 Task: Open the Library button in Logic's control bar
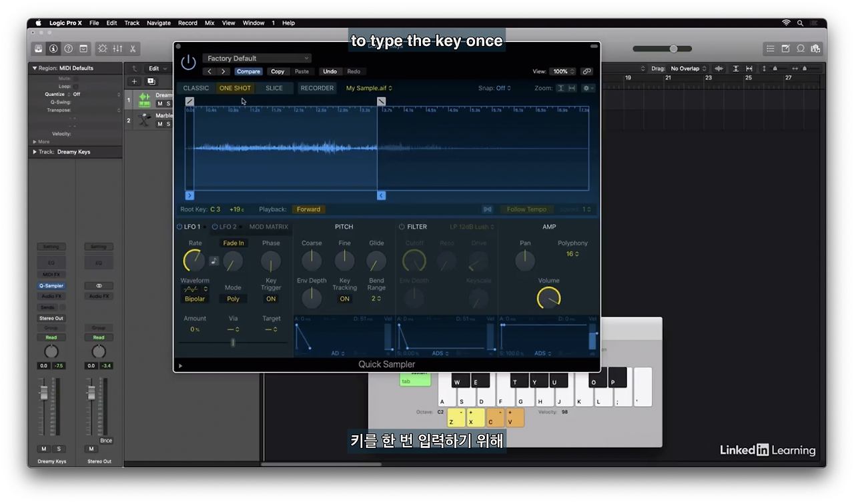pyautogui.click(x=39, y=49)
